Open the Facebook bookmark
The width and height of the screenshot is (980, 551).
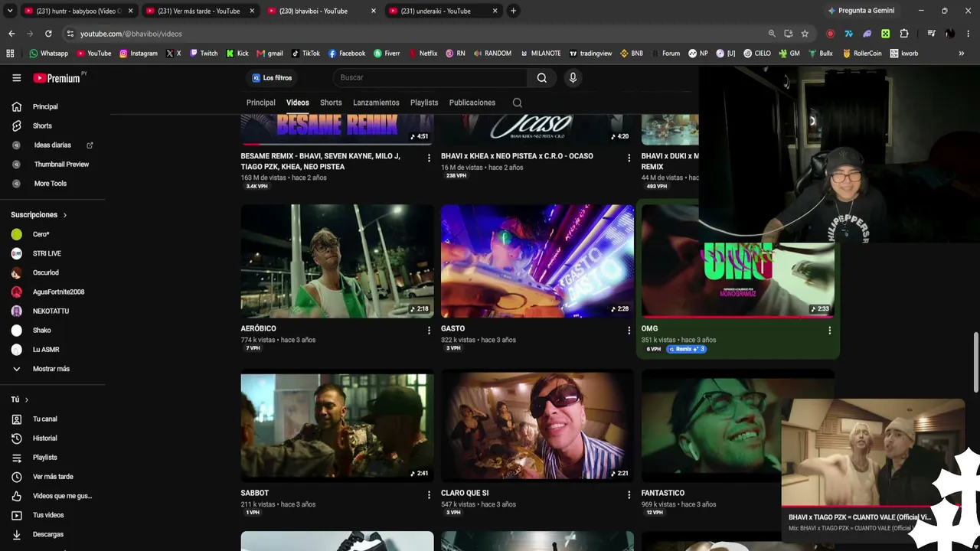click(x=347, y=54)
